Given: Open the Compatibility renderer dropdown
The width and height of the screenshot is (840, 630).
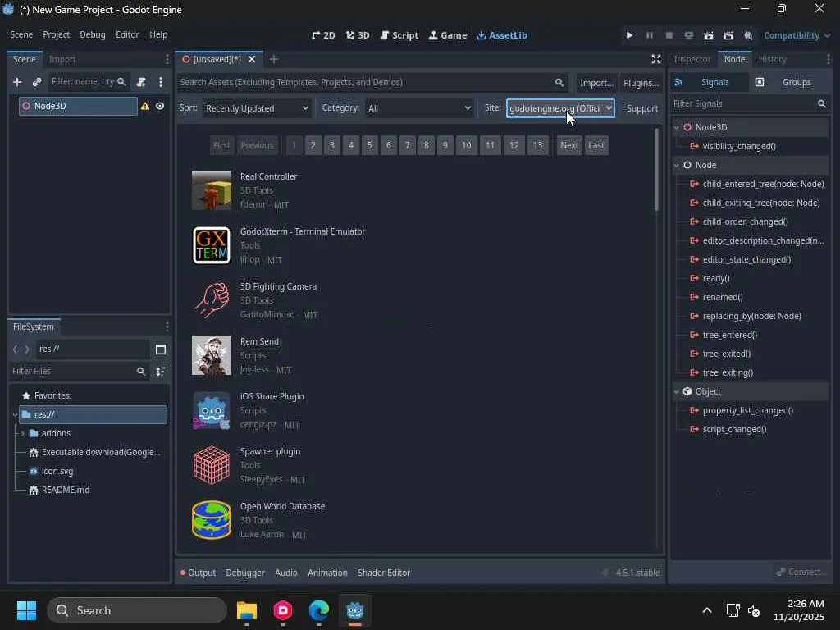Looking at the screenshot, I should tap(797, 35).
